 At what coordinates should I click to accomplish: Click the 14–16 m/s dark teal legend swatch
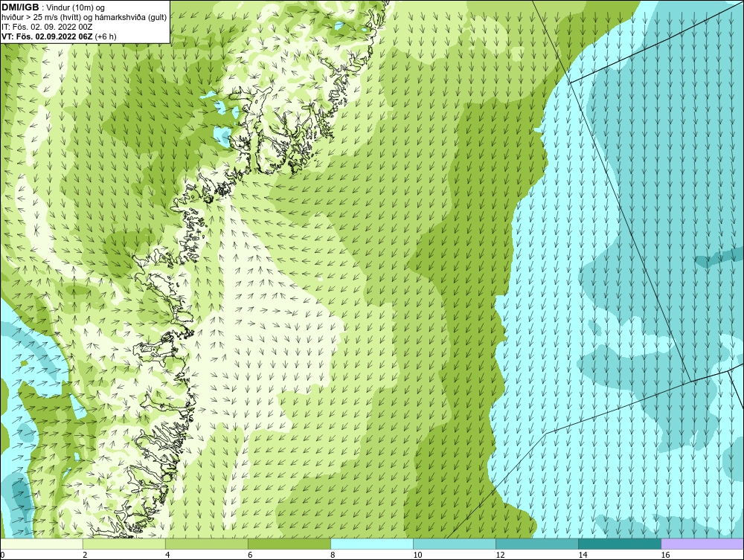coord(619,544)
